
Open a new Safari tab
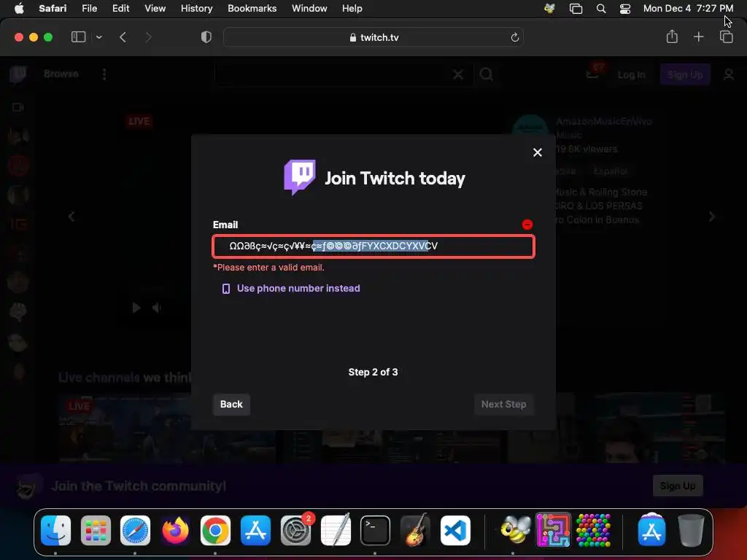point(698,36)
